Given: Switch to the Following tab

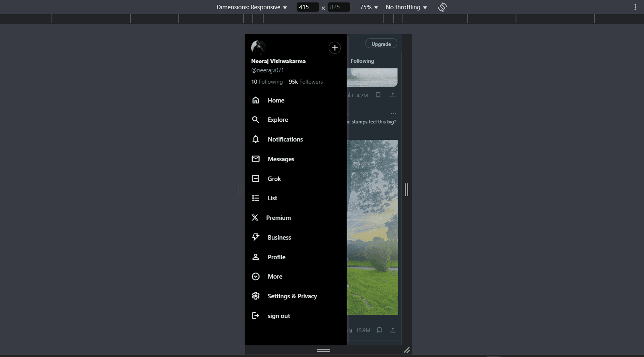Looking at the screenshot, I should [x=362, y=61].
